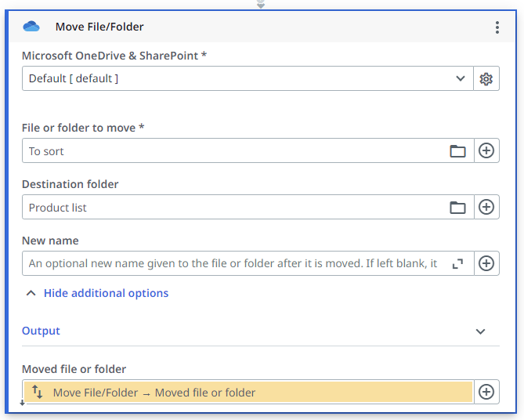Viewport: 524px width, 420px height.
Task: Click the up-down arrows variable icon in output
Action: click(37, 392)
